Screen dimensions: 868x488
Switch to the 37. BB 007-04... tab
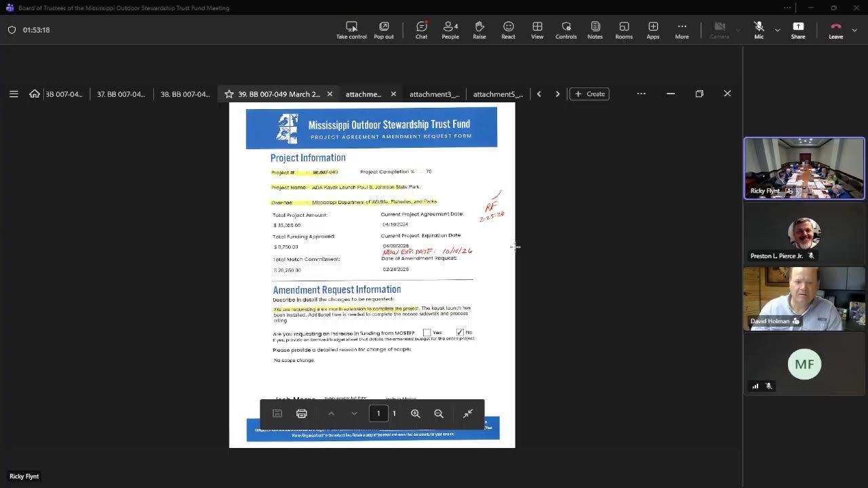click(x=121, y=94)
